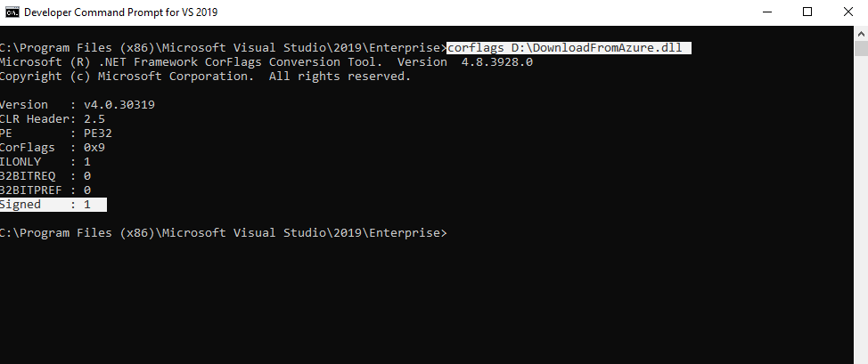868x364 pixels.
Task: Click the scrollbar up arrow
Action: pos(861,33)
